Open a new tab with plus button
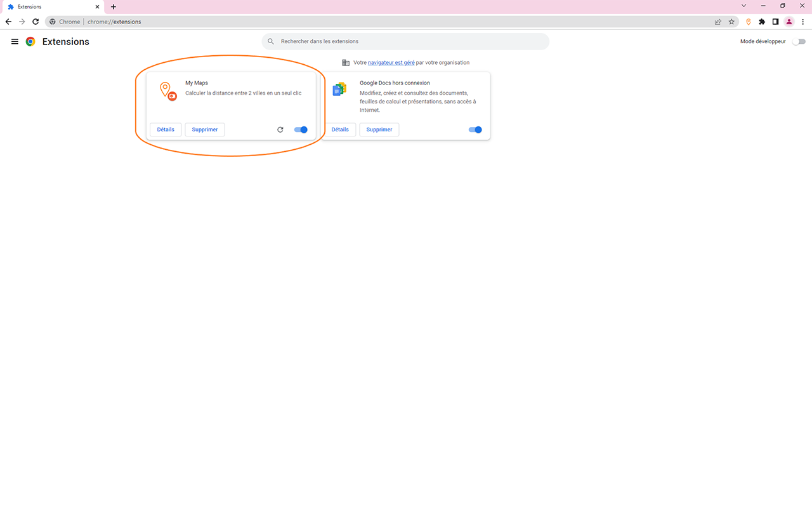 (x=114, y=7)
